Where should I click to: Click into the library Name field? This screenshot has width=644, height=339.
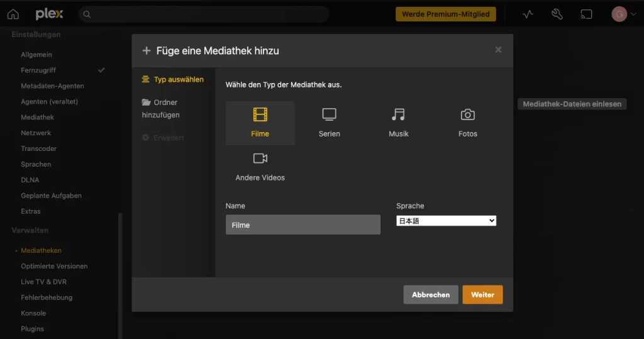[303, 225]
